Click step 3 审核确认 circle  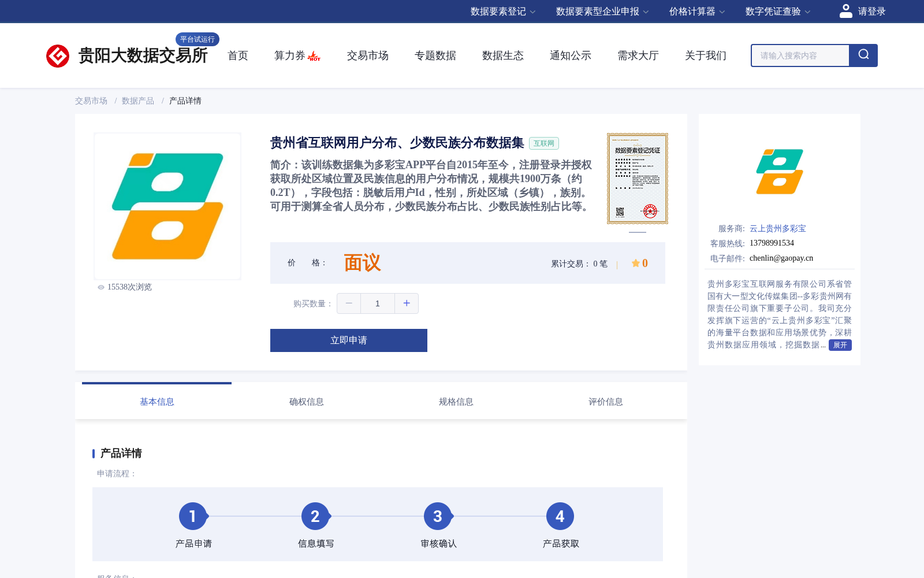[x=438, y=516]
